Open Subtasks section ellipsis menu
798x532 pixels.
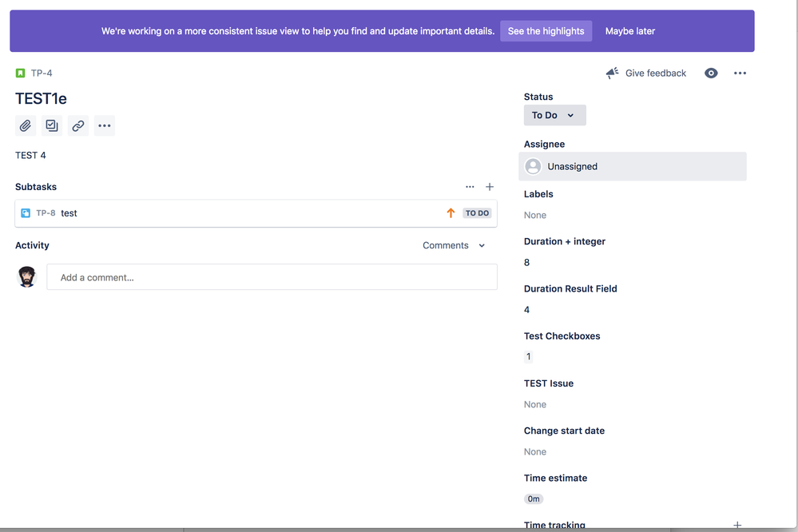tap(470, 187)
